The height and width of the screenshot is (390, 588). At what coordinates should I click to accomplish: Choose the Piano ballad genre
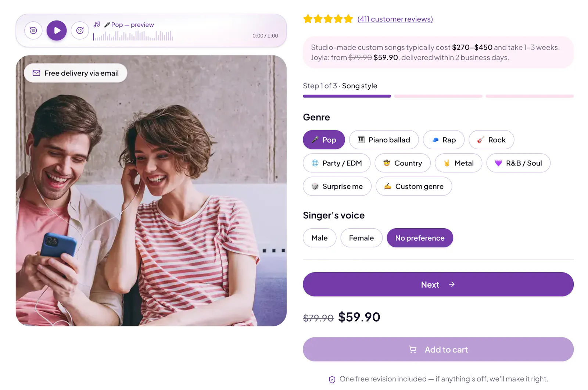[384, 140]
